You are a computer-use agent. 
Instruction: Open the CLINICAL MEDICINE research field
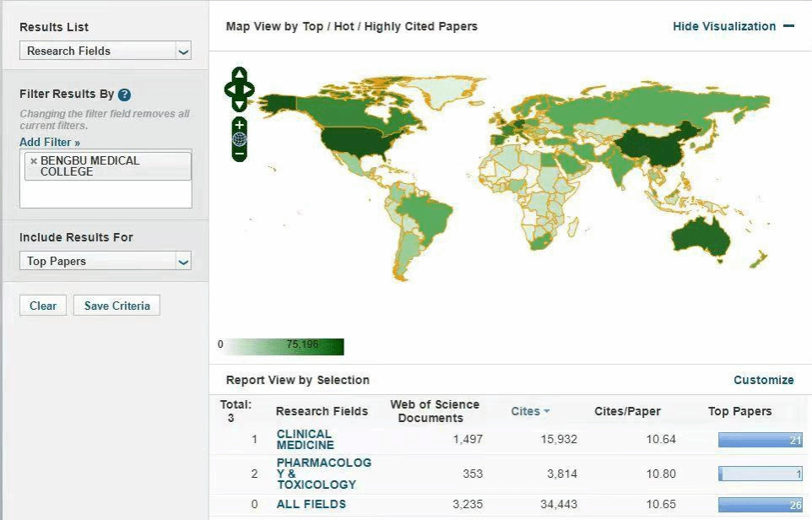[305, 439]
